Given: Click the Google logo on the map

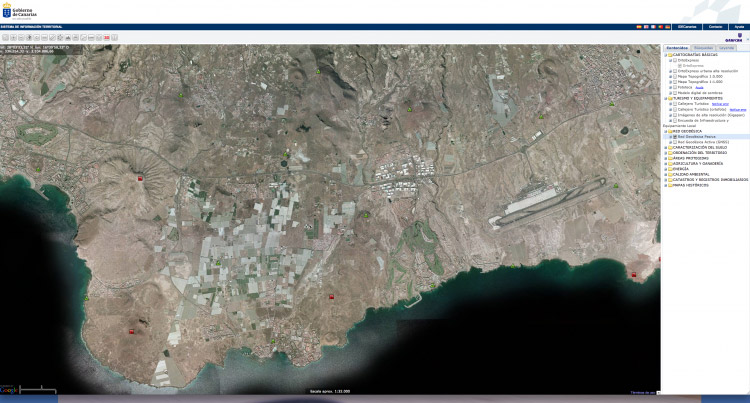Looking at the screenshot, I should (x=9, y=390).
